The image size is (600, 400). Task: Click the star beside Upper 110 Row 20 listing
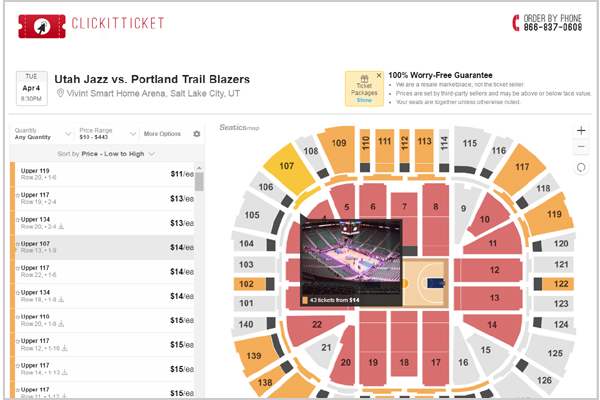[18, 317]
